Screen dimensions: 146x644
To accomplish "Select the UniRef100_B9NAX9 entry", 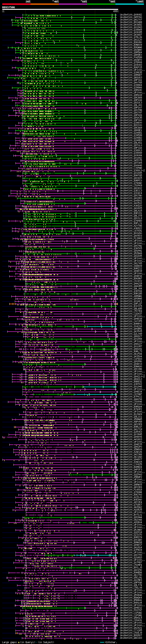I will point(131,45).
